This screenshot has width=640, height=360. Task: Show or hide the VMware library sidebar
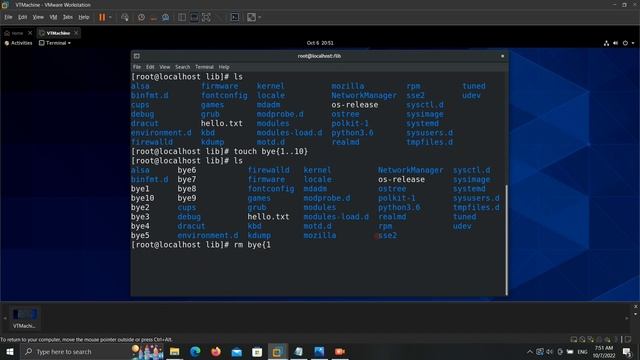(182, 17)
